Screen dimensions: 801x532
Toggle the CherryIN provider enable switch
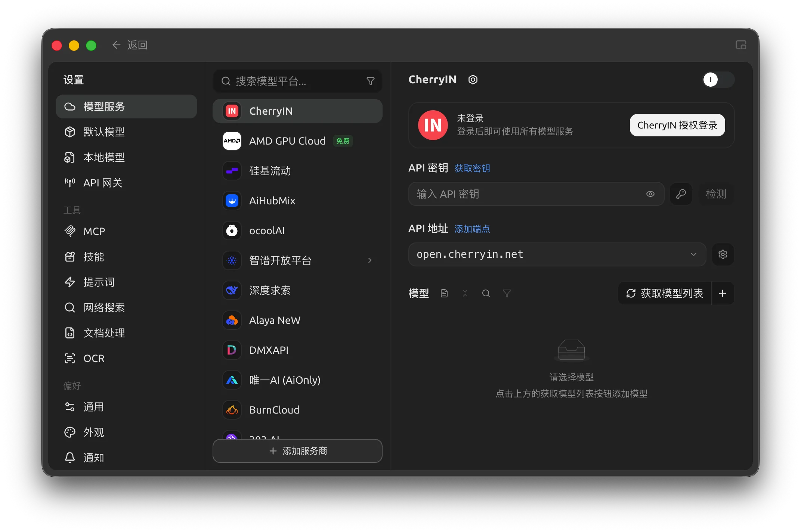718,80
